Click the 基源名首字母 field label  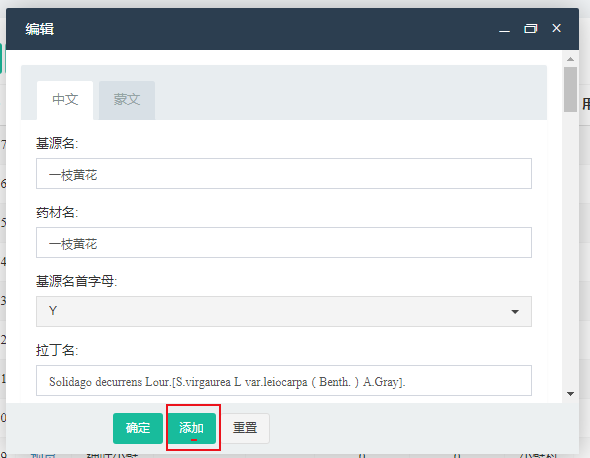coord(76,281)
